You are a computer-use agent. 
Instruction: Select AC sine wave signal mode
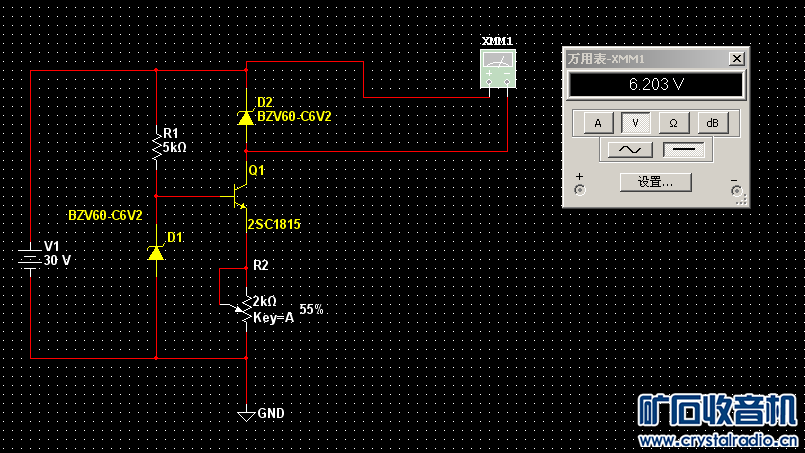630,150
